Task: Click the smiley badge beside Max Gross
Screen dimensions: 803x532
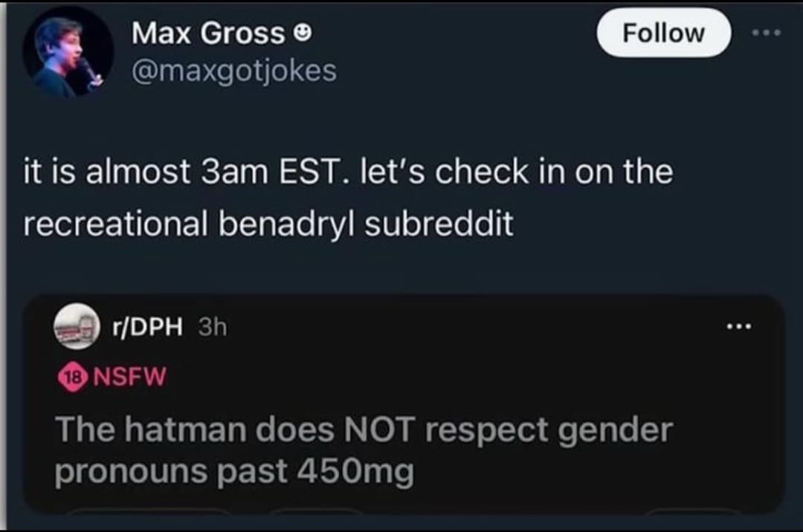Action: [302, 33]
